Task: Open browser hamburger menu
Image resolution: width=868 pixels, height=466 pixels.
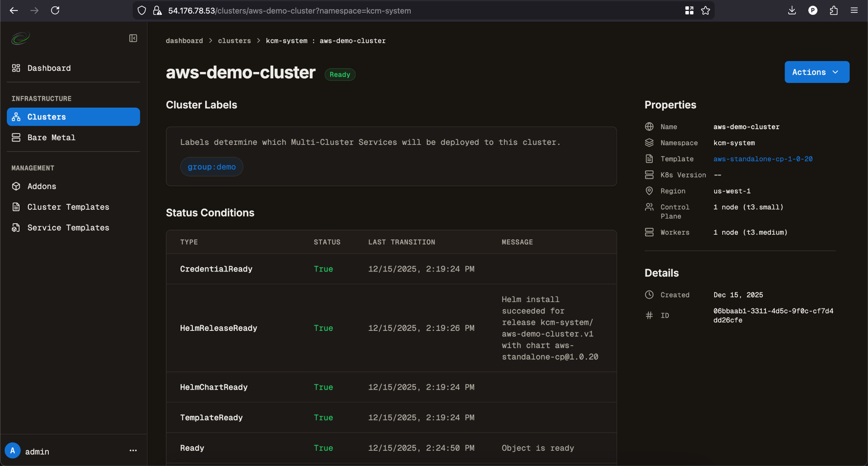Action: pyautogui.click(x=854, y=11)
